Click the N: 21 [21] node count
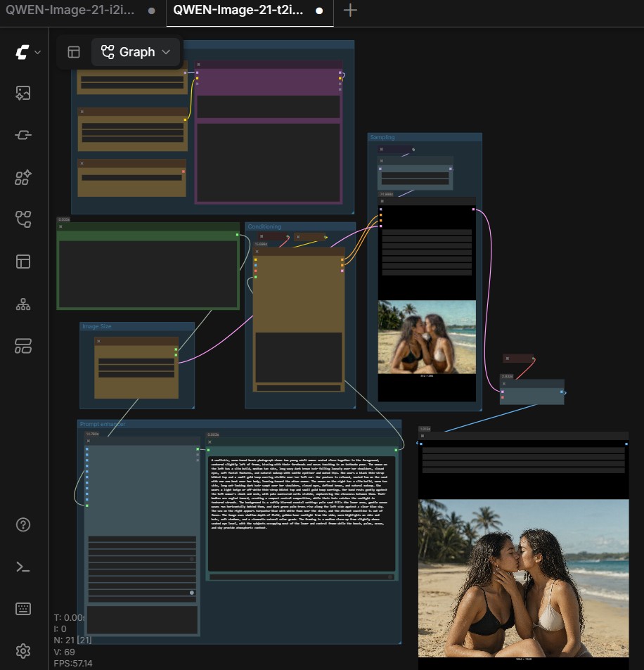Viewport: 644px width, 670px height. [x=72, y=640]
